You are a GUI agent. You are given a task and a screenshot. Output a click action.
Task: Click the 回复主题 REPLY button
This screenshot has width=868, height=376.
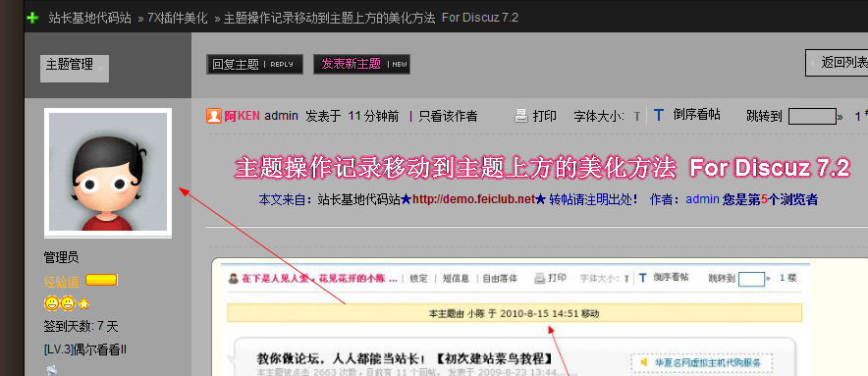(254, 64)
